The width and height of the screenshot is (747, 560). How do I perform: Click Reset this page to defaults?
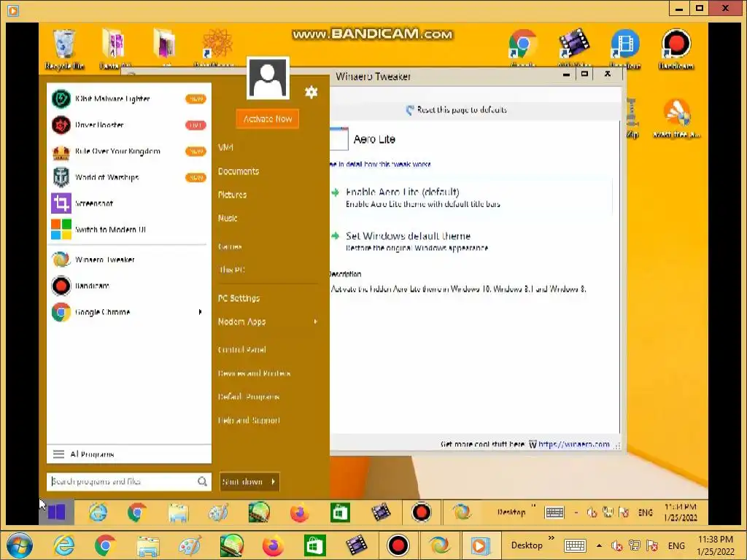click(456, 110)
